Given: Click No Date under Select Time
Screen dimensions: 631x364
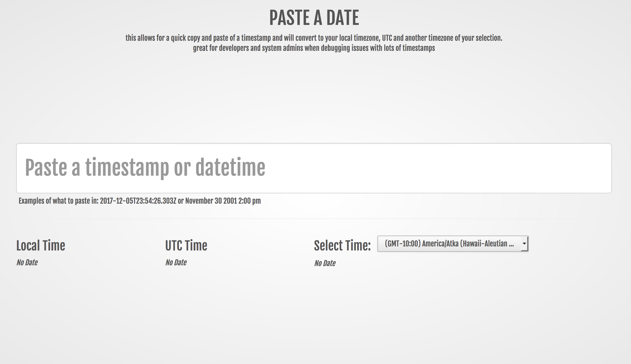Looking at the screenshot, I should point(325,263).
